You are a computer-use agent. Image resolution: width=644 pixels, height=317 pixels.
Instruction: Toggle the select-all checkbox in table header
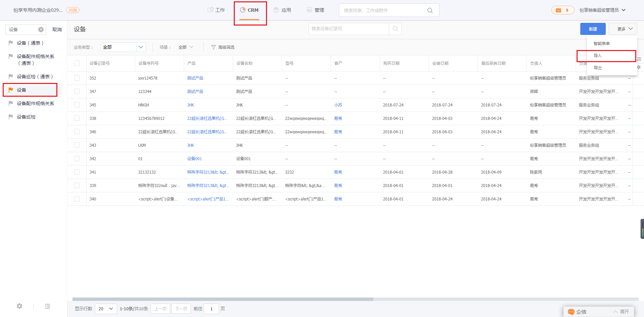click(x=77, y=63)
